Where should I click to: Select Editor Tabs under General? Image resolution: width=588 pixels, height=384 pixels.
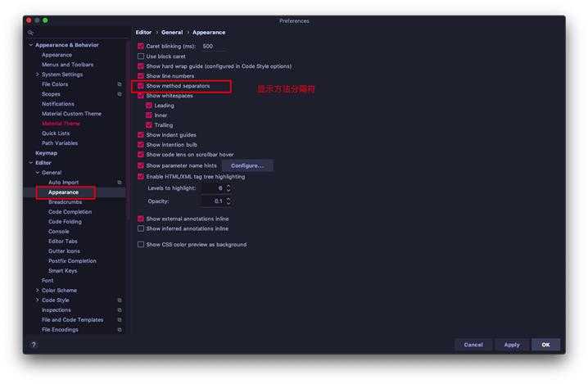(63, 241)
